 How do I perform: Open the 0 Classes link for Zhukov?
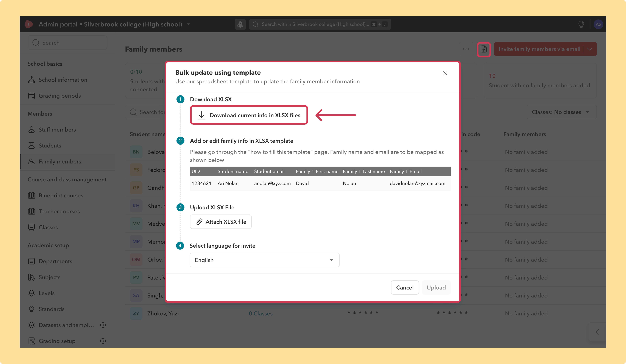coord(261,314)
